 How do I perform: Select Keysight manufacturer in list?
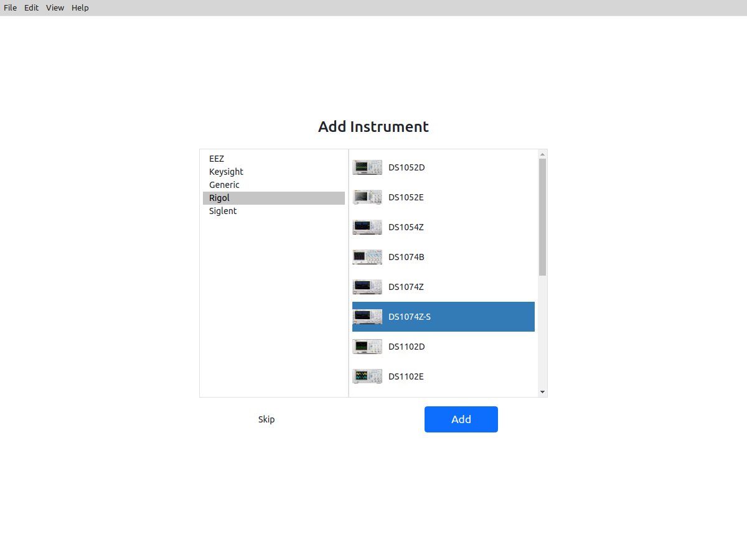point(274,172)
